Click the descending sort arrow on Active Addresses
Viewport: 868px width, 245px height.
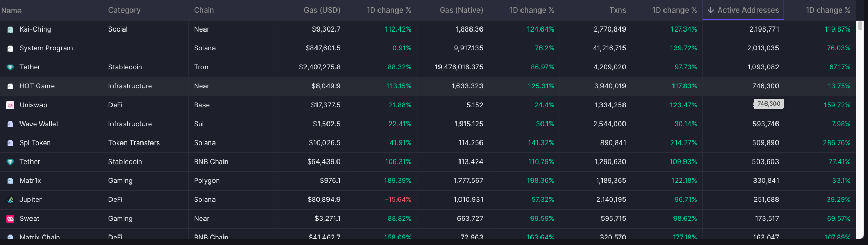click(711, 10)
